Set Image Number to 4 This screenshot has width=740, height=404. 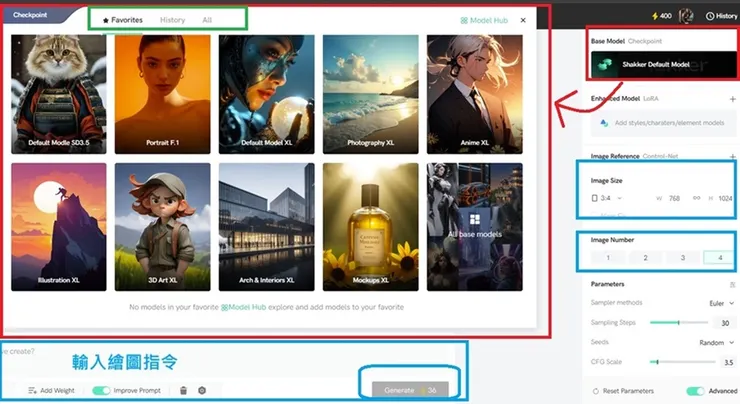click(x=720, y=258)
